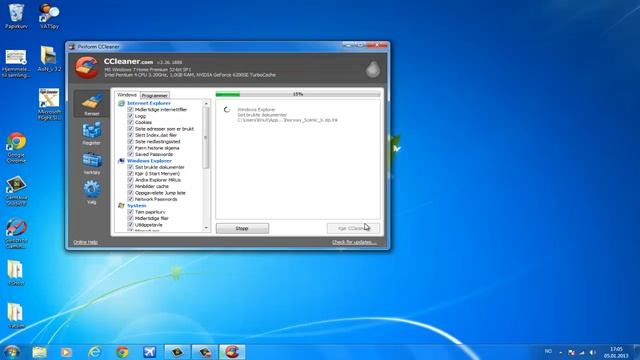Uncheck the Saved Passwords checkbox
This screenshot has width=640, height=360.
tap(131, 154)
